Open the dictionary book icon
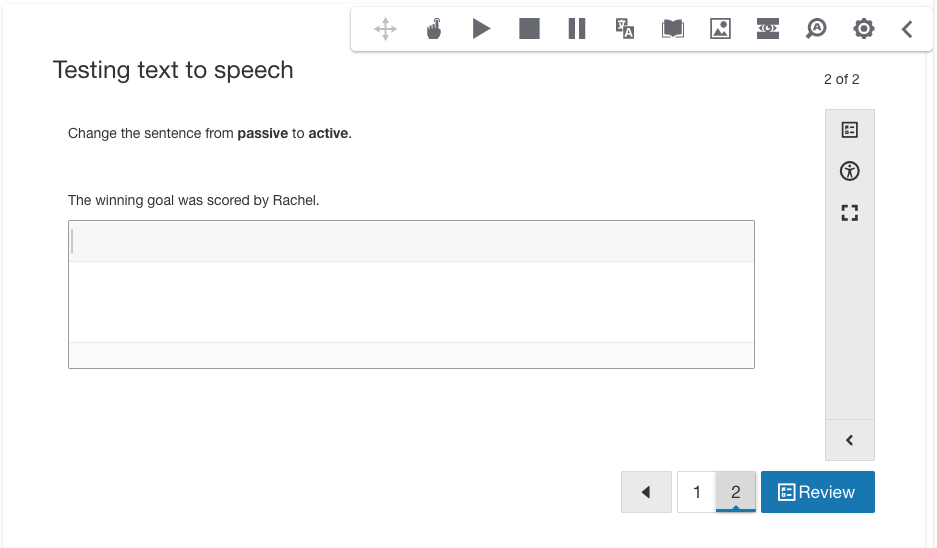Screen dimensions: 937x548 (673, 30)
